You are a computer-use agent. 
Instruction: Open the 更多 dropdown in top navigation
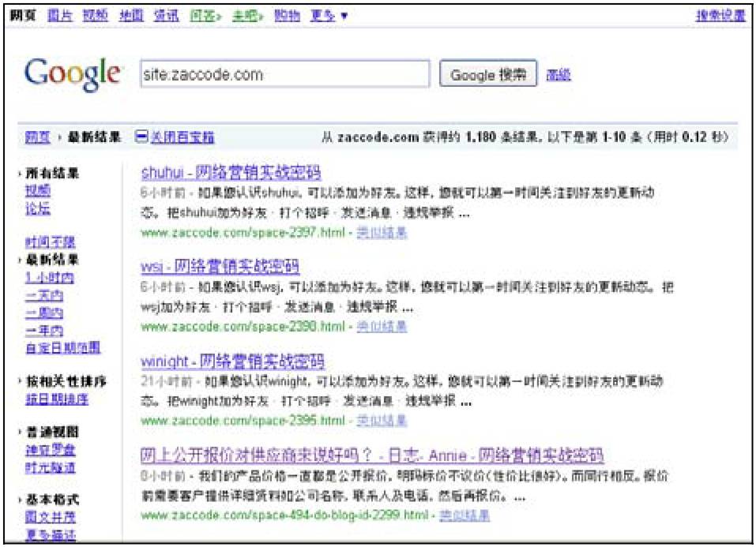(x=329, y=16)
